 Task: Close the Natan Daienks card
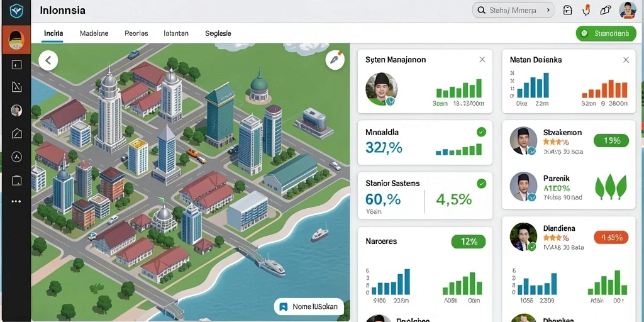click(626, 60)
